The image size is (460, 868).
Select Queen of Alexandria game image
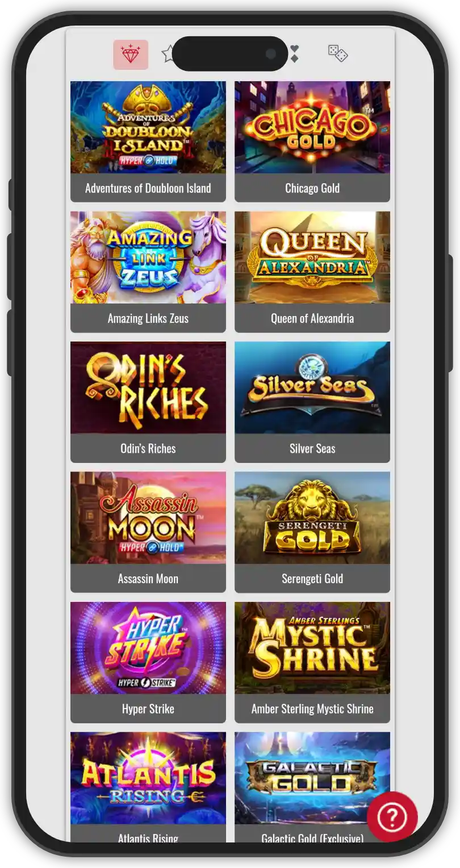pos(312,258)
